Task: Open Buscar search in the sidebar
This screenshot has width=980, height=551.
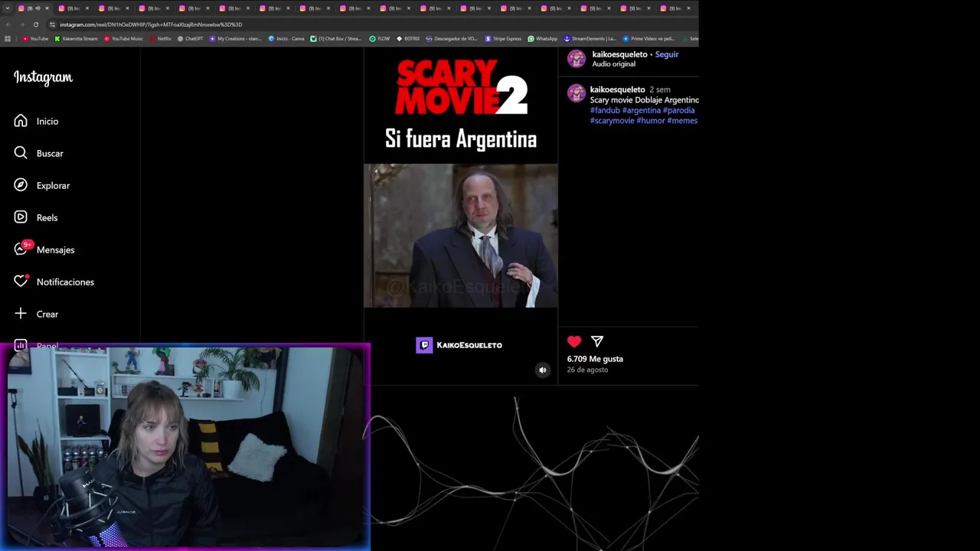Action: (38, 153)
